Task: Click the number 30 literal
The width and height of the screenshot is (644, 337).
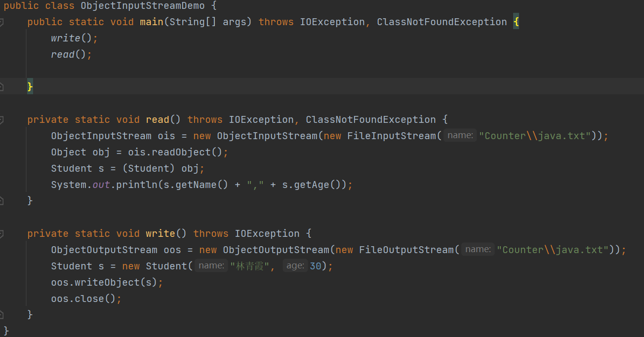Action: (316, 266)
